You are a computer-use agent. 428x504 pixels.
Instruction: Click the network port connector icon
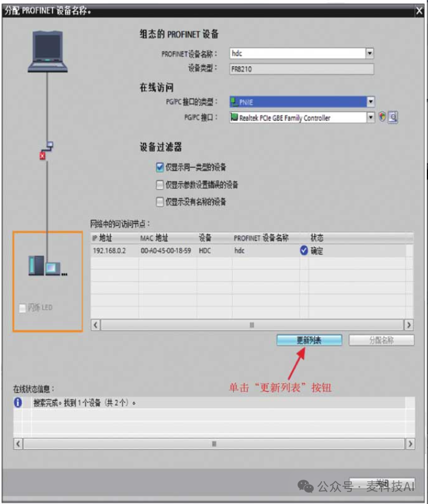(50, 145)
